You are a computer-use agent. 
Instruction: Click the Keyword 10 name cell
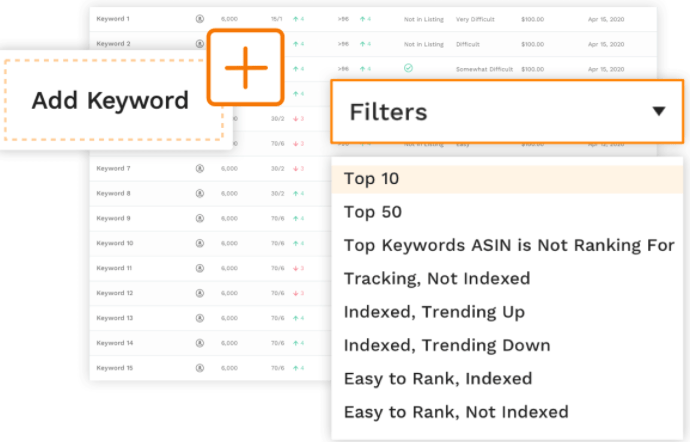[114, 243]
